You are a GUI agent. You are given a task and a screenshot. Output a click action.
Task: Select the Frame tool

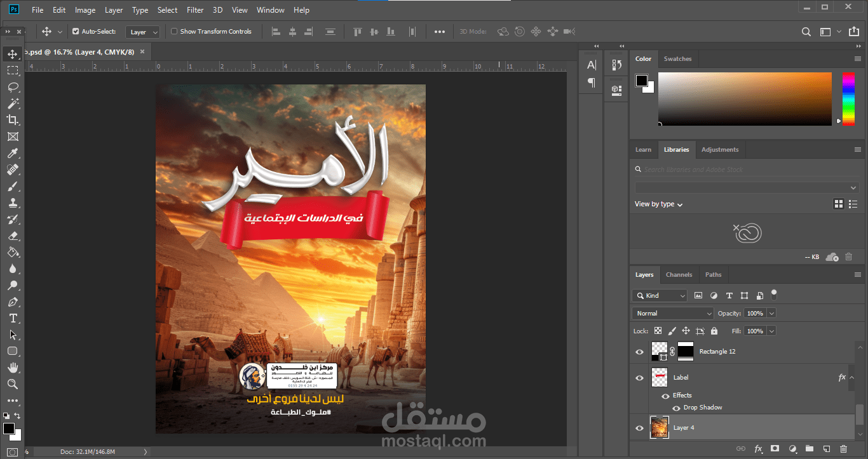coord(13,136)
